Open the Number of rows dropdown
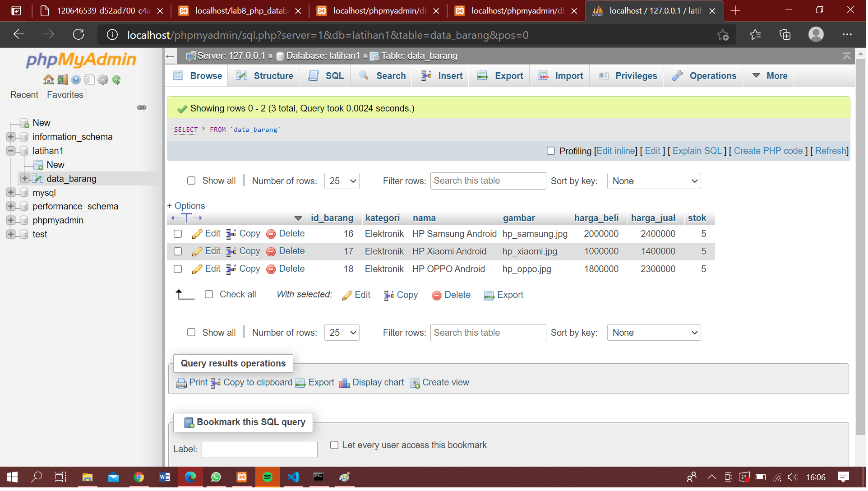The image size is (868, 491). pyautogui.click(x=342, y=181)
